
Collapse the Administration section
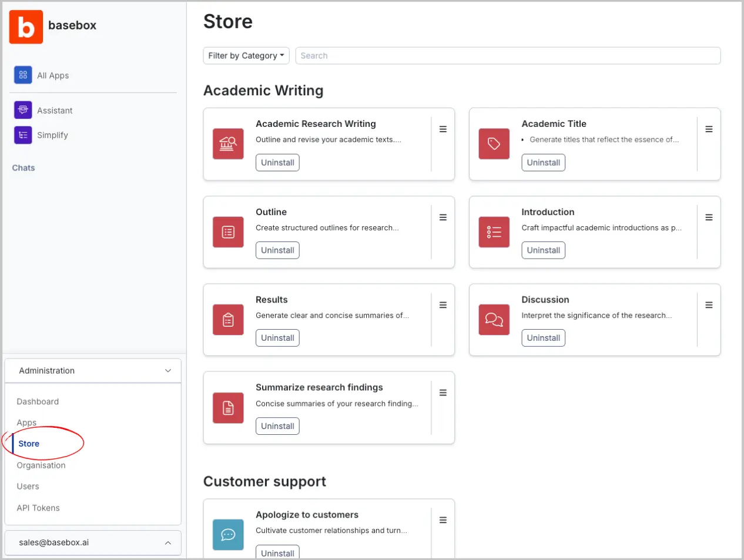(x=167, y=371)
